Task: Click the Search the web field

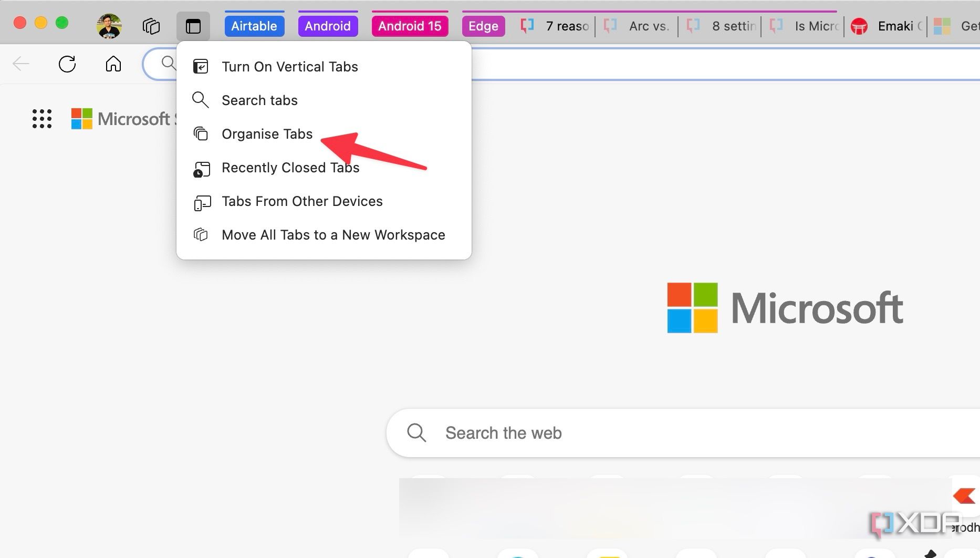Action: click(683, 433)
